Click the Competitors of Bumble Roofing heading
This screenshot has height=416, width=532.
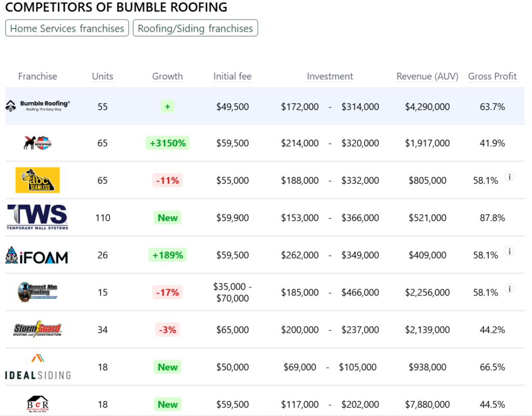pyautogui.click(x=116, y=7)
